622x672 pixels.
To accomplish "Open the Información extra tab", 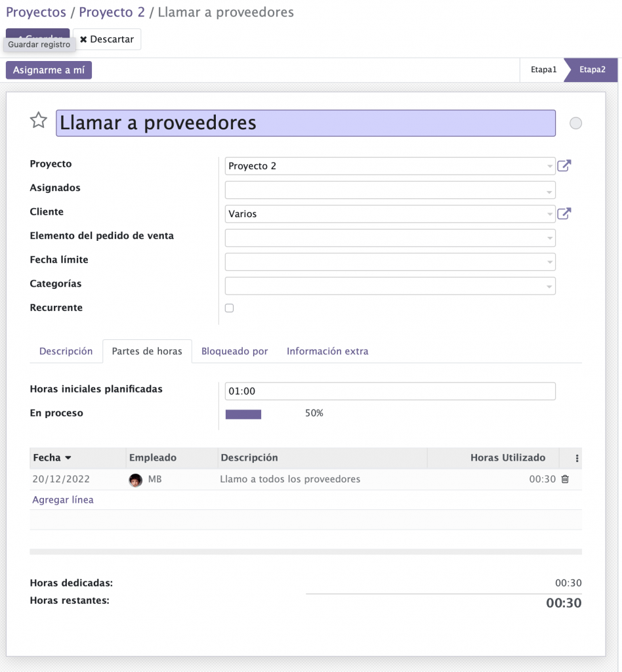I will coord(327,351).
